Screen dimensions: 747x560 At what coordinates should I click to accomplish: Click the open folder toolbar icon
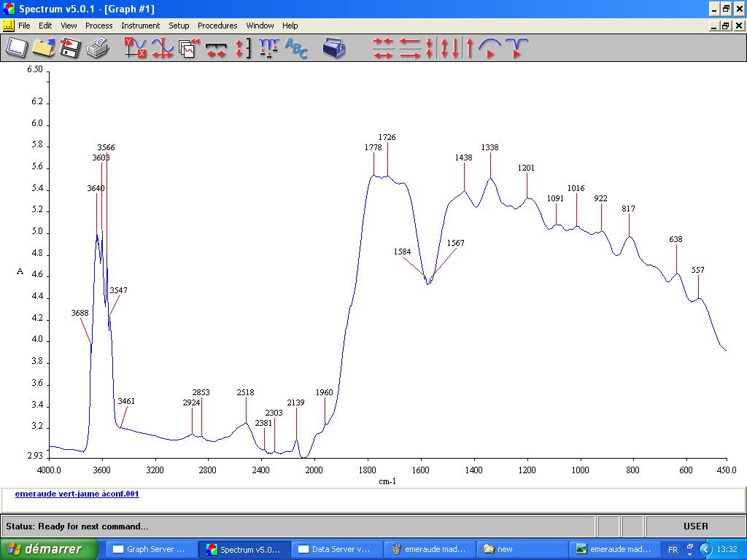pos(44,48)
